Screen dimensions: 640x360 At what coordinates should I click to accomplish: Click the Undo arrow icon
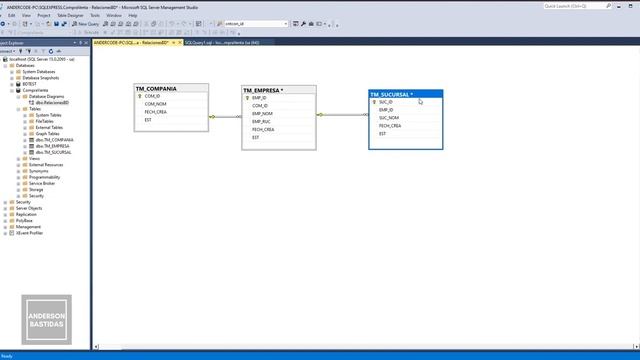point(172,24)
